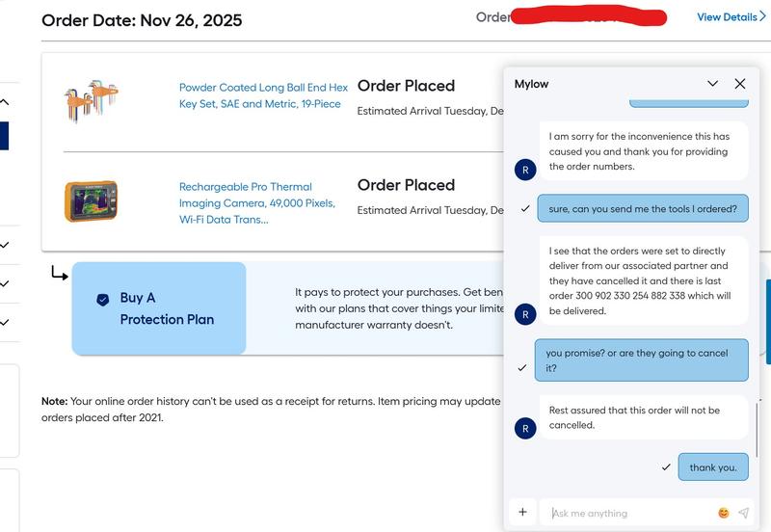Close the Mylow chat window
This screenshot has height=532, width=771.
740,84
